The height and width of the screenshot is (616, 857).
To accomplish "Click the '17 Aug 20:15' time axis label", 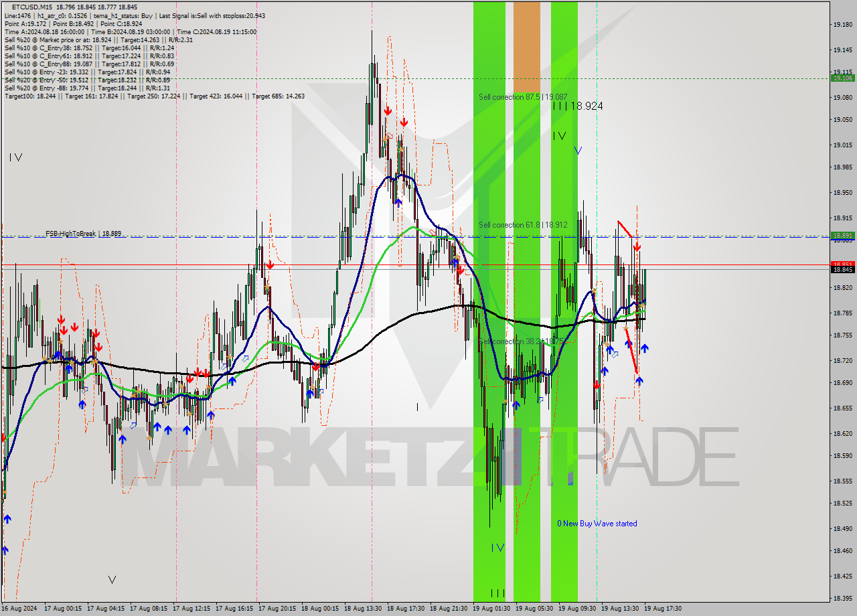I will pyautogui.click(x=277, y=609).
